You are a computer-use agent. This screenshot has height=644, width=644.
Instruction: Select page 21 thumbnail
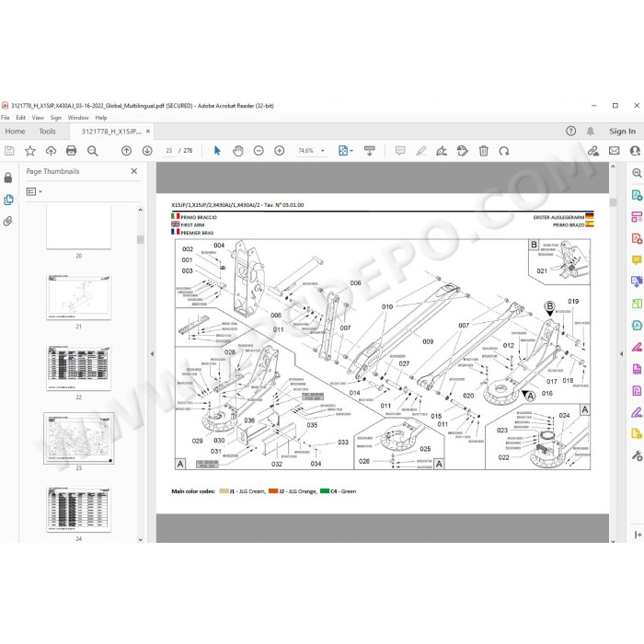click(78, 297)
